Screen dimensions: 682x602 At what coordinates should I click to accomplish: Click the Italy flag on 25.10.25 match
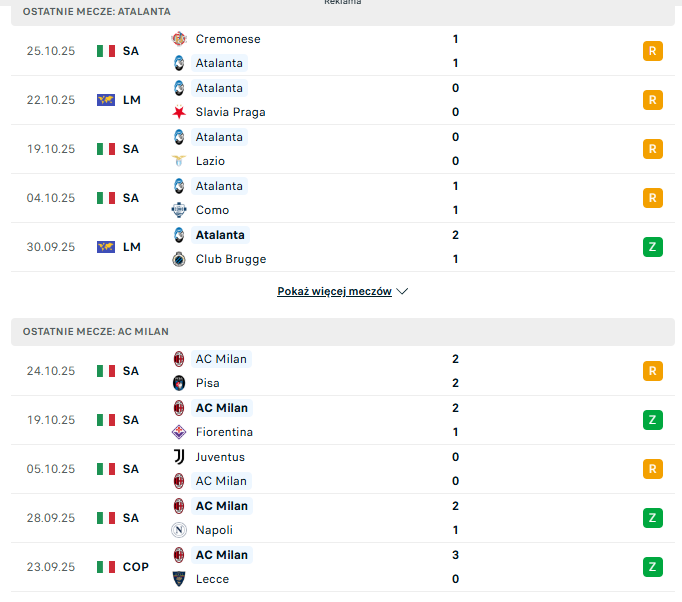click(x=106, y=51)
